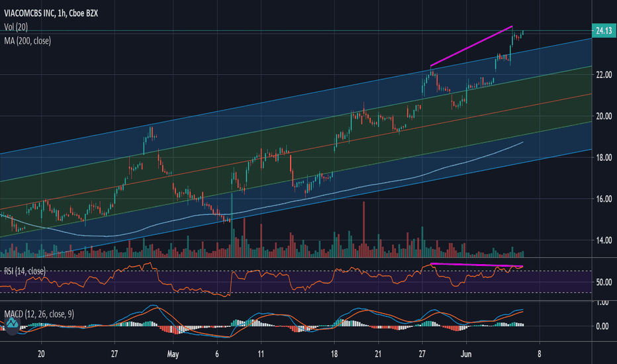Click the current price label 24.13
Image resolution: width=617 pixels, height=364 pixels.
(604, 30)
